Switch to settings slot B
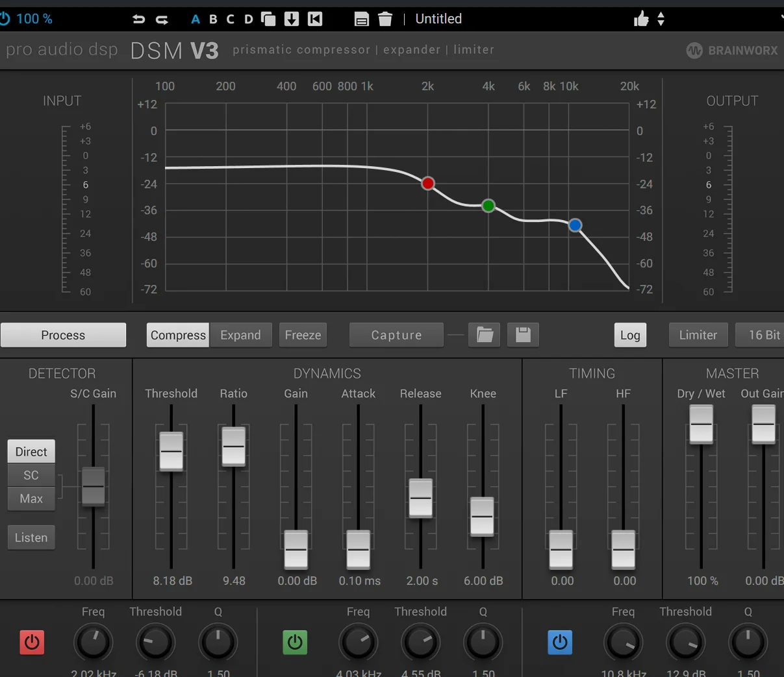This screenshot has width=784, height=677. (213, 19)
